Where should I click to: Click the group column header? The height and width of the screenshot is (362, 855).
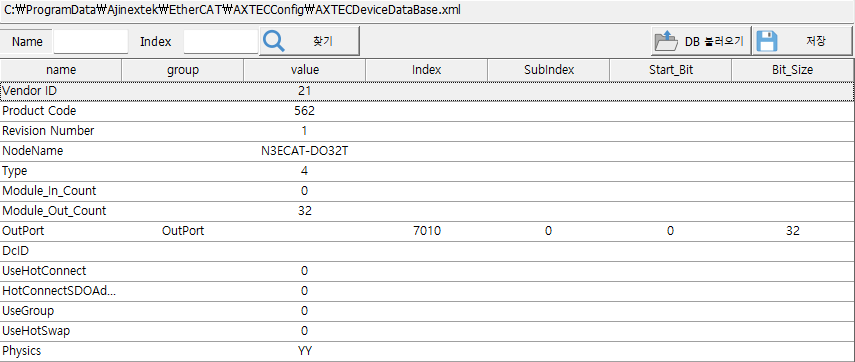(x=183, y=70)
